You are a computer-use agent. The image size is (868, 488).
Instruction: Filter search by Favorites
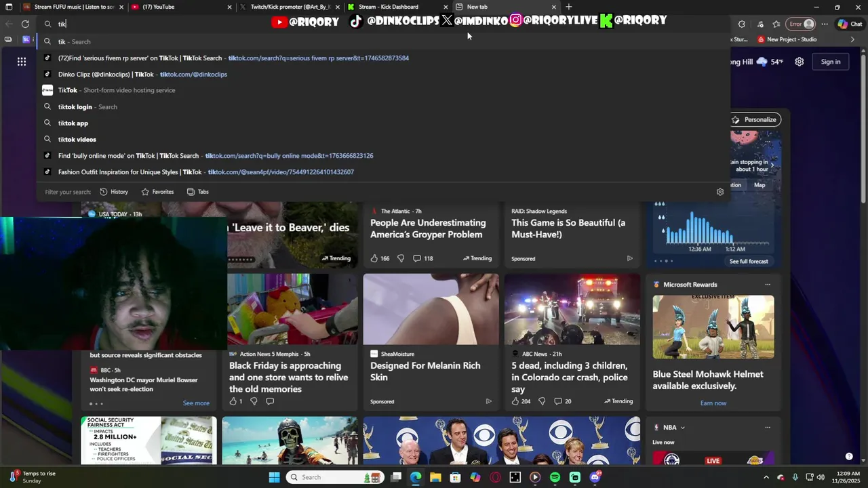point(157,192)
